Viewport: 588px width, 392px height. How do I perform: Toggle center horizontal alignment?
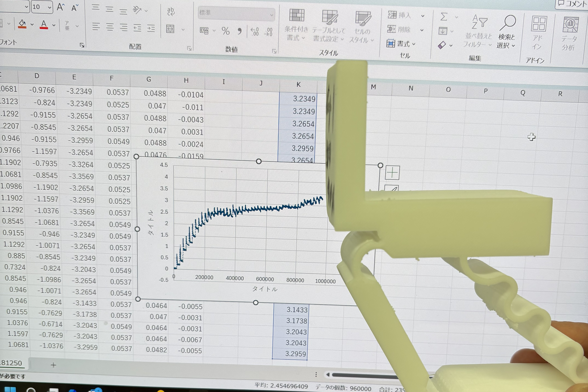click(110, 27)
